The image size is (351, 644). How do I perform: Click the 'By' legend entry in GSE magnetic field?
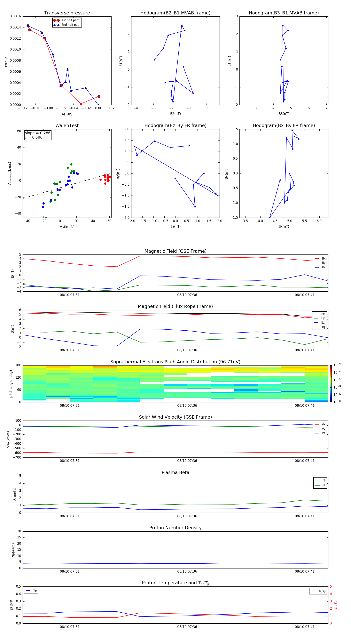click(x=320, y=263)
